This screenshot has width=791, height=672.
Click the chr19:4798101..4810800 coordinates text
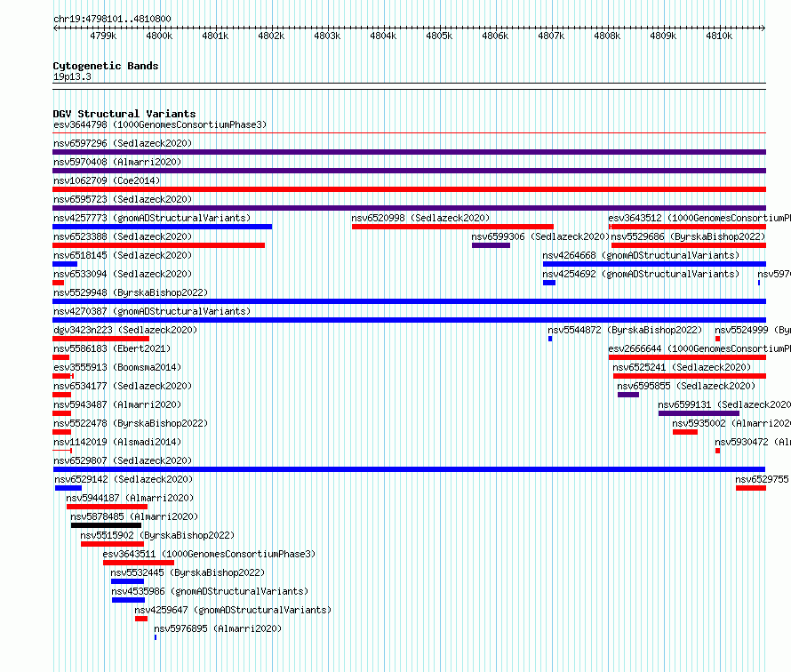tap(112, 19)
